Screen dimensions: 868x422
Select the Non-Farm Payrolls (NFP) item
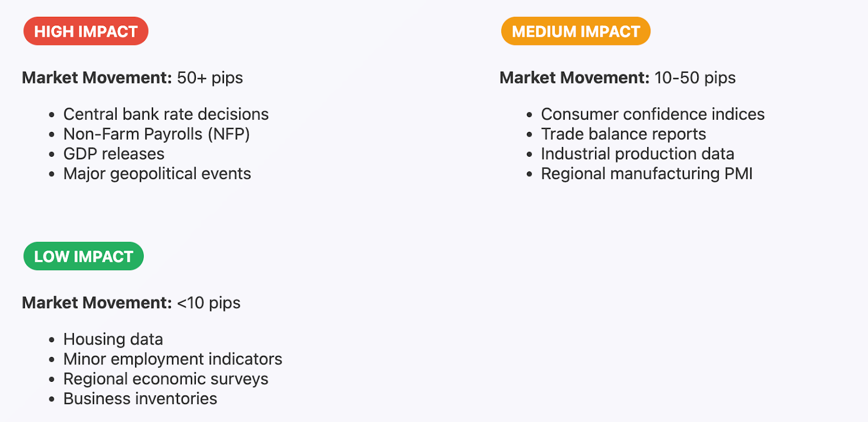coord(157,134)
